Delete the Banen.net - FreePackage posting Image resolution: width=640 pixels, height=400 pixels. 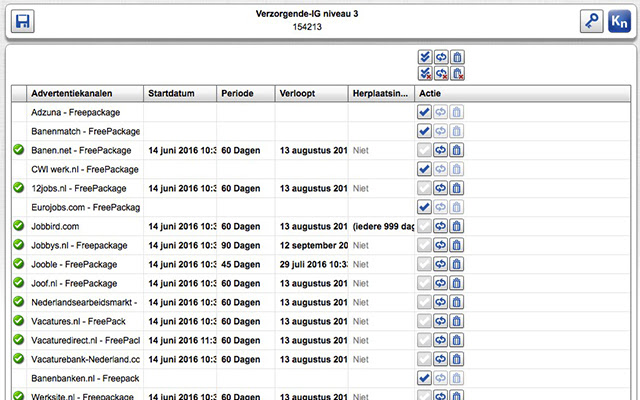[456, 150]
